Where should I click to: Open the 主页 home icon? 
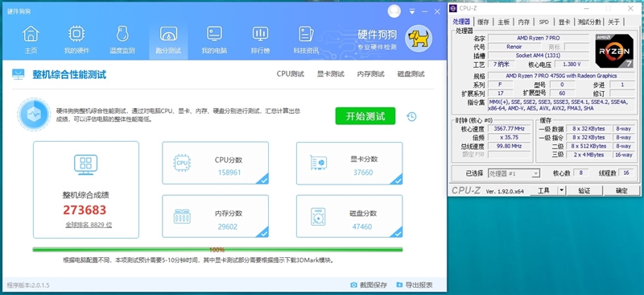(x=31, y=34)
